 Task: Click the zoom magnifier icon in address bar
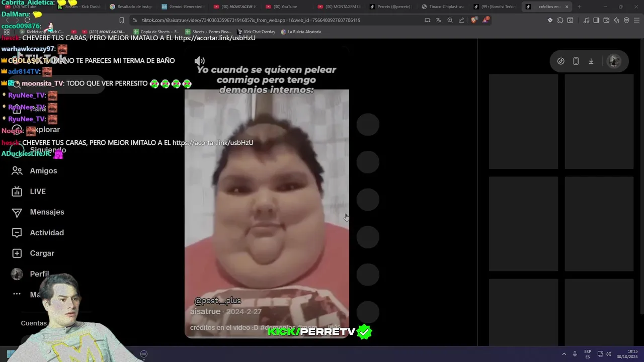point(450,20)
